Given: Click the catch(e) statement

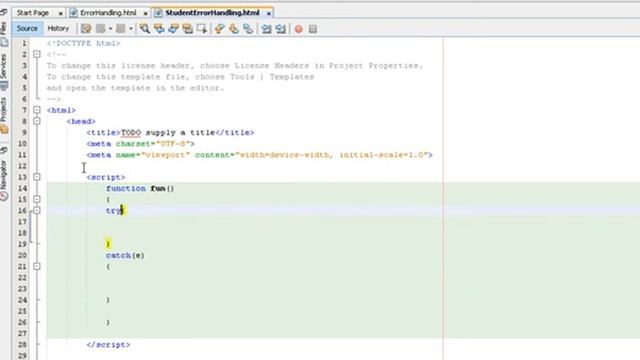Looking at the screenshot, I should [x=125, y=256].
